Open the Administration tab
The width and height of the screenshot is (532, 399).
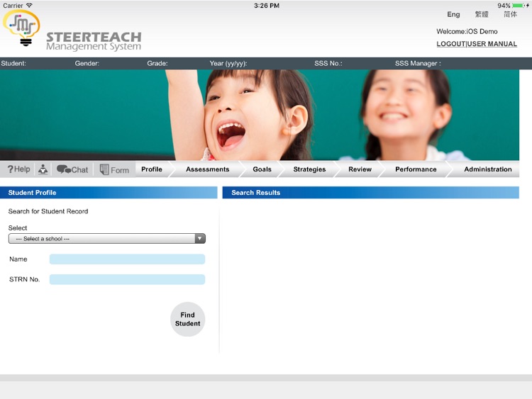coord(487,169)
